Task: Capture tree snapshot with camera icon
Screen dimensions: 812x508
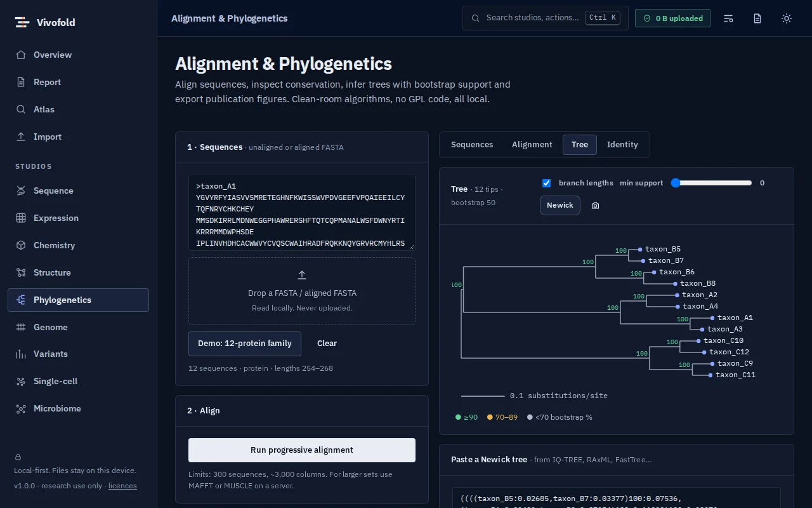Action: [x=595, y=205]
